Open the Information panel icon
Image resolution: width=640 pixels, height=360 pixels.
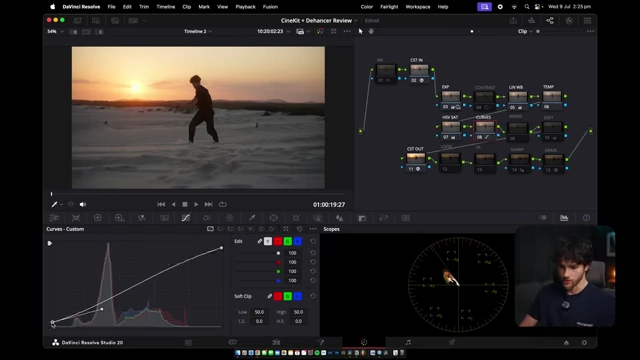586,218
